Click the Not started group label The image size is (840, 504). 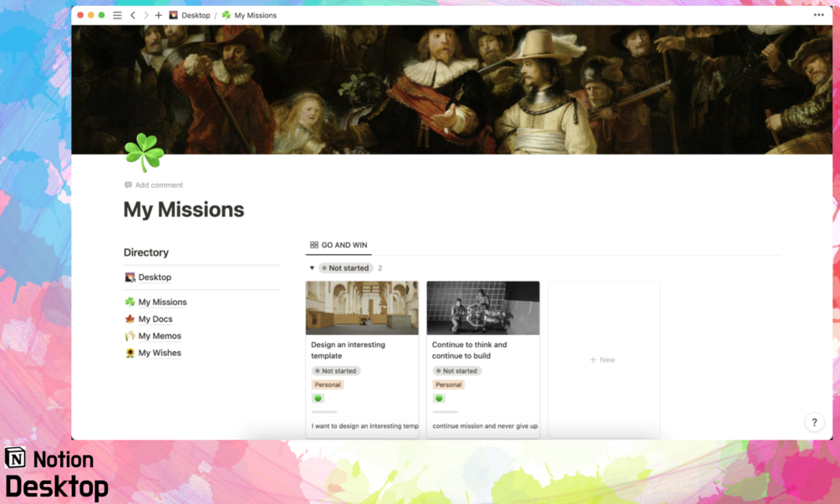click(x=345, y=267)
